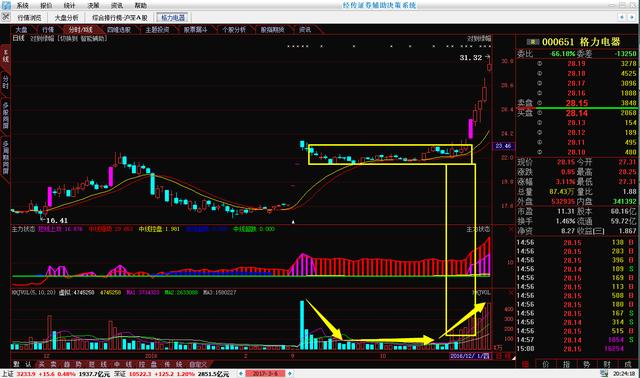Open the date box 2016/12 at chart bottom

[469, 356]
